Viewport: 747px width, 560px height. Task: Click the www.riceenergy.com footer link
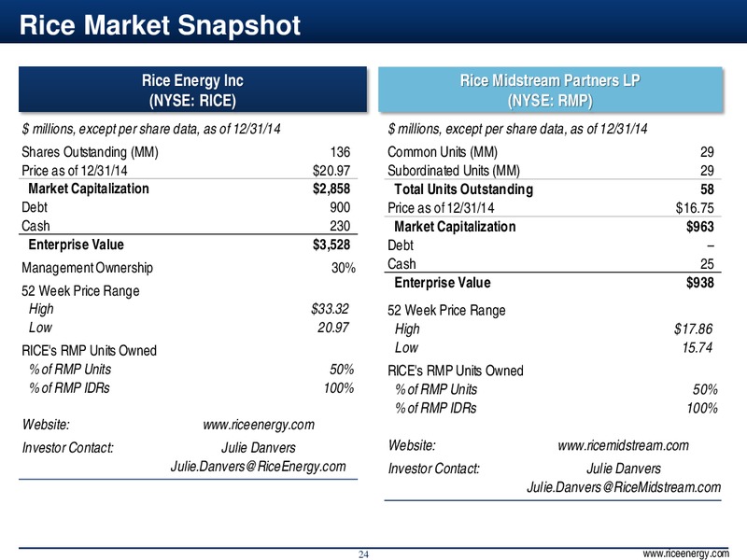coord(685,553)
